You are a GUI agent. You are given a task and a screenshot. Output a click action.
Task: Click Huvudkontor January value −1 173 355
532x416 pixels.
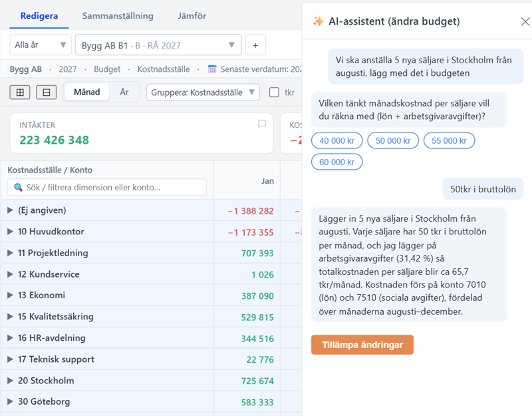(x=251, y=232)
